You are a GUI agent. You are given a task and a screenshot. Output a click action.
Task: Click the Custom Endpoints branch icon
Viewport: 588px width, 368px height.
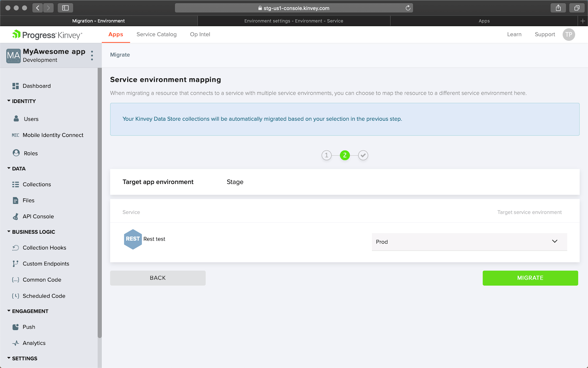pyautogui.click(x=15, y=264)
